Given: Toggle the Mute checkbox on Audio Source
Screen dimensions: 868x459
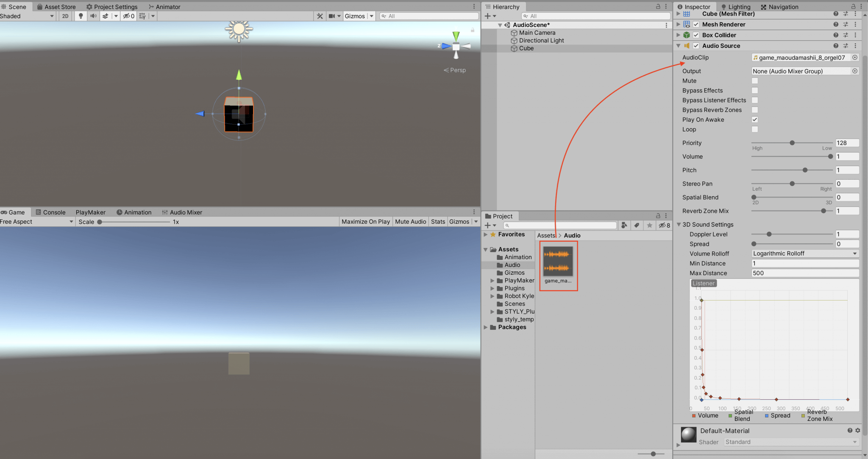Looking at the screenshot, I should pos(754,81).
